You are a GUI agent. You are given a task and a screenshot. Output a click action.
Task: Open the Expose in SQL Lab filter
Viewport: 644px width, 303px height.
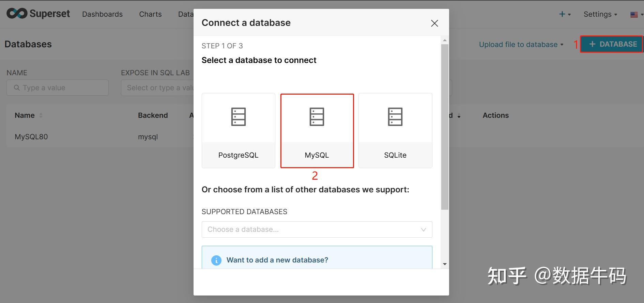[x=157, y=88]
